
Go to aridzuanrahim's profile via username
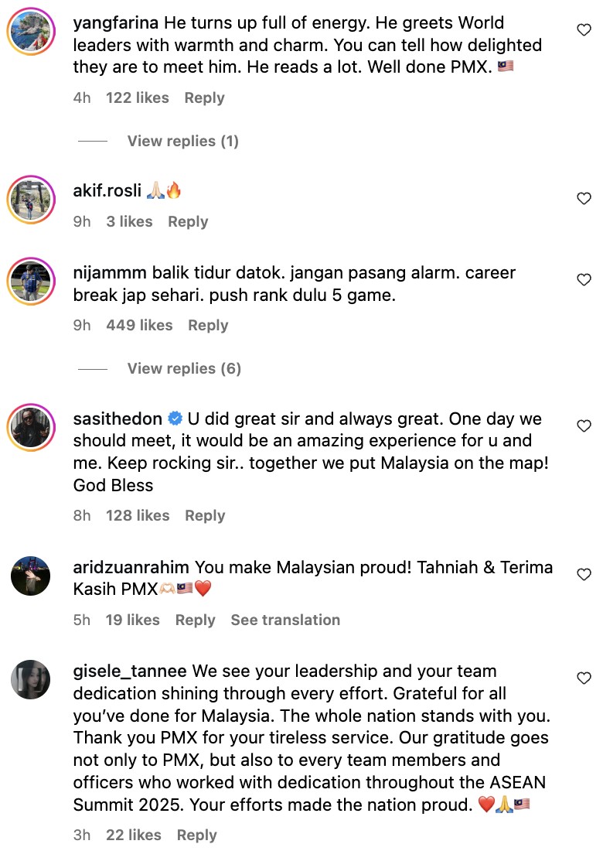131,567
